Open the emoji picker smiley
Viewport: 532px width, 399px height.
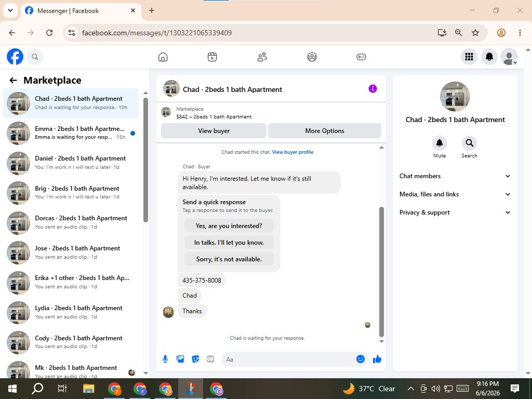click(361, 359)
